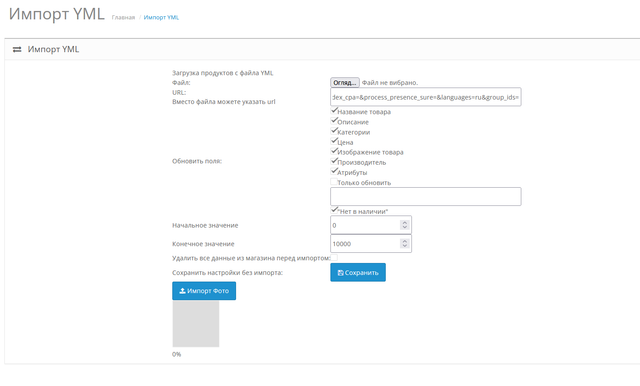Click the Конечное значение spinner arrows
The image size is (640, 386).
(404, 244)
